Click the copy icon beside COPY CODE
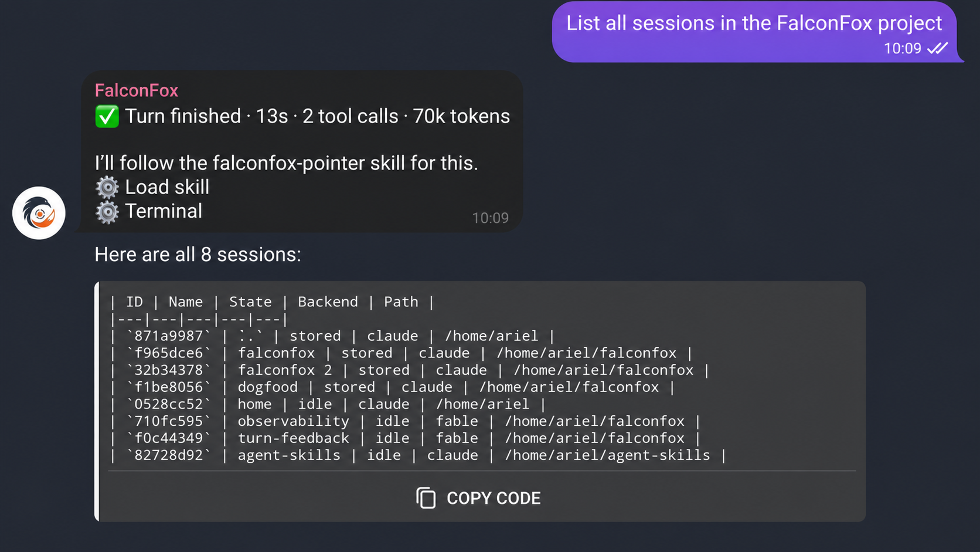The height and width of the screenshot is (552, 980). (x=426, y=498)
